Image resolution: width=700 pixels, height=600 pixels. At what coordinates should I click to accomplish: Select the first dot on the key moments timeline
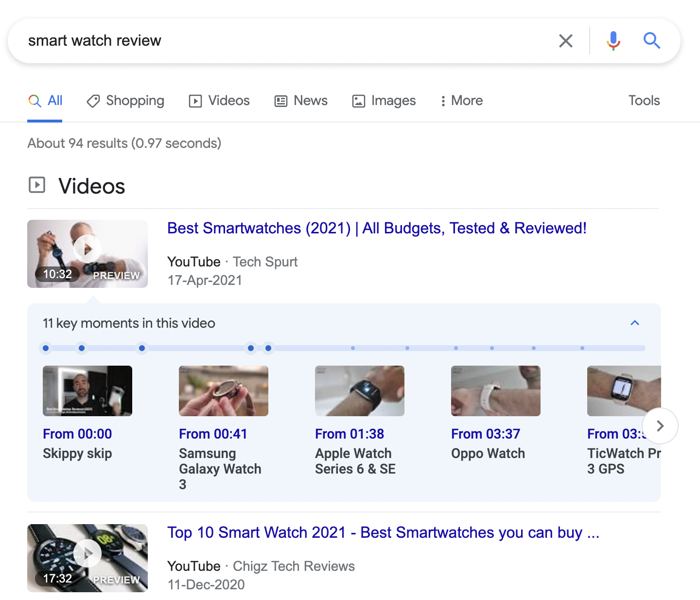[46, 348]
